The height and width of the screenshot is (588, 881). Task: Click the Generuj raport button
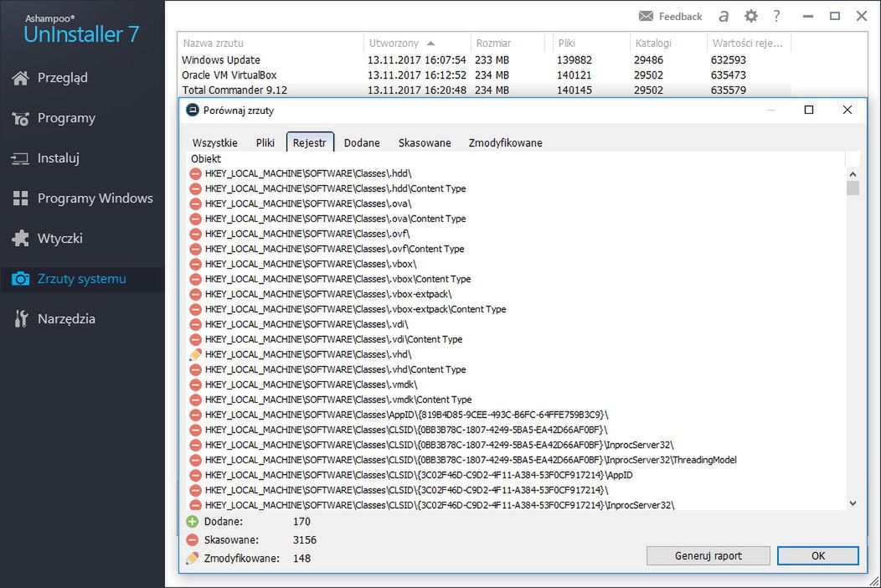click(708, 556)
